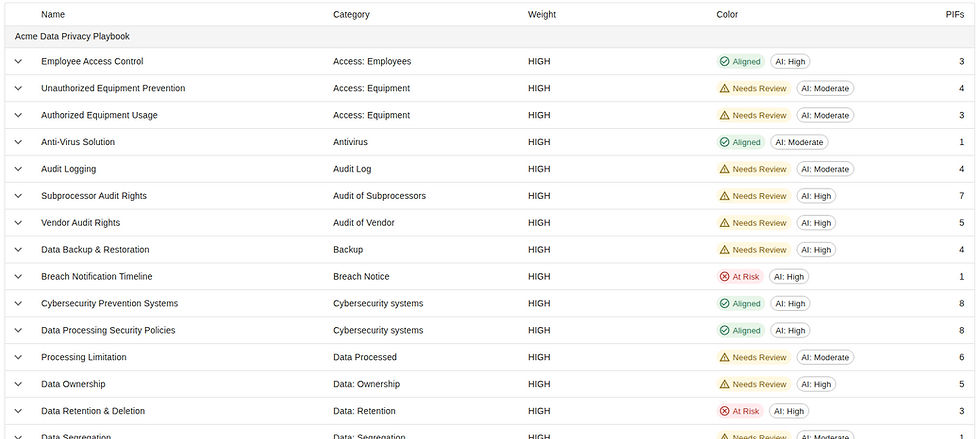Click the Breach Notice category cell
The width and height of the screenshot is (980, 439).
(x=361, y=276)
